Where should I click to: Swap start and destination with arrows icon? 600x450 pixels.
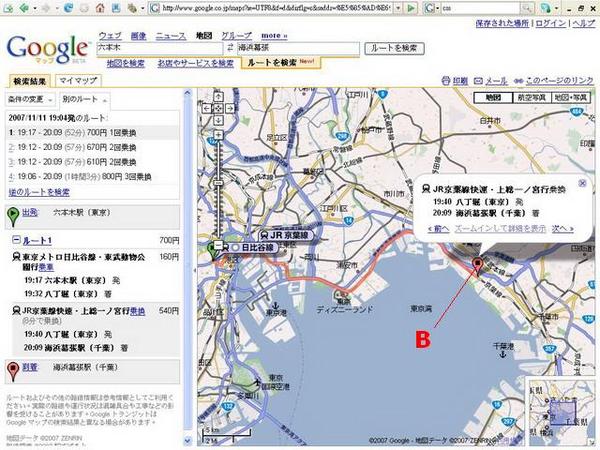(230, 48)
